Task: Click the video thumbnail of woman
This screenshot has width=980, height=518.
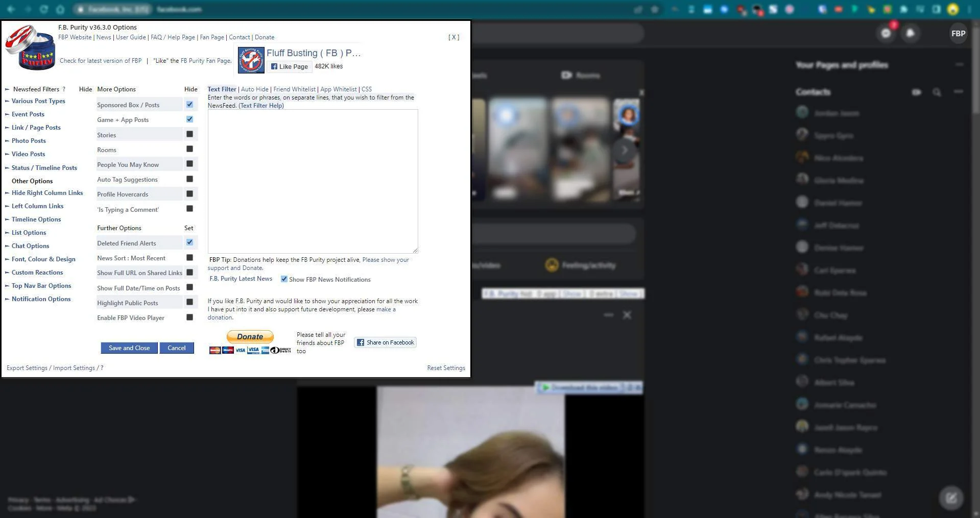Action: 471,452
